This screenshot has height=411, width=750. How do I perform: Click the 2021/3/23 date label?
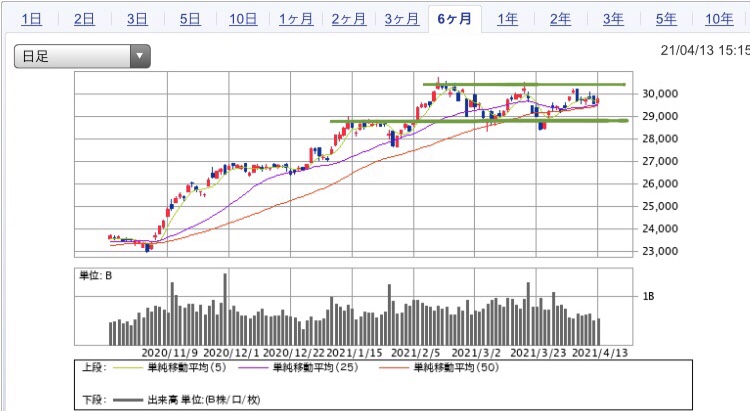(x=538, y=353)
